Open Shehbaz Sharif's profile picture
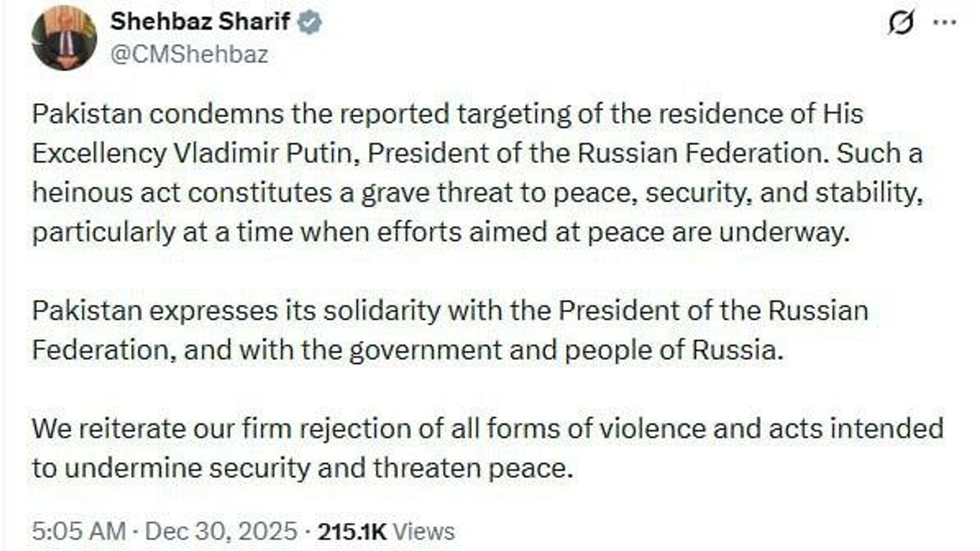Viewport: 980px width, 551px height. click(x=64, y=38)
